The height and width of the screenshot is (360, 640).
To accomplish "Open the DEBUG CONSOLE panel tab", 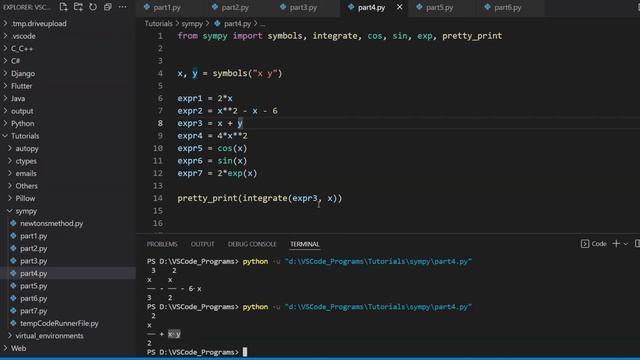I will pos(252,244).
